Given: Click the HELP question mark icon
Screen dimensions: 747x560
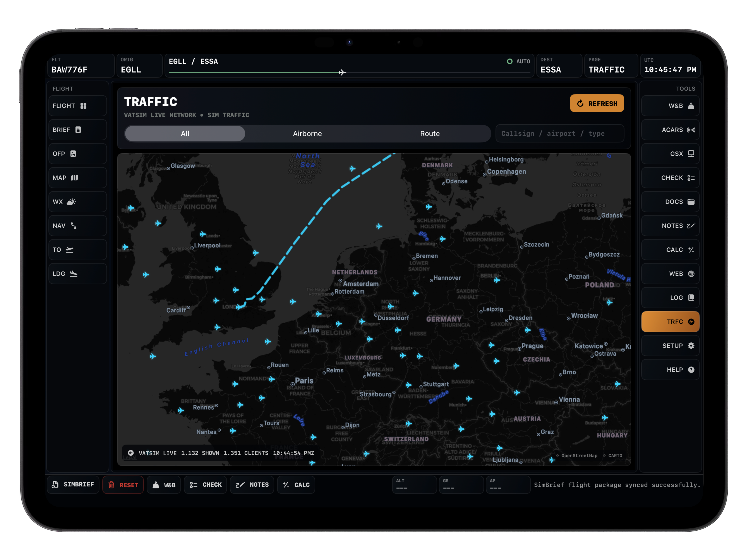Looking at the screenshot, I should pos(691,370).
